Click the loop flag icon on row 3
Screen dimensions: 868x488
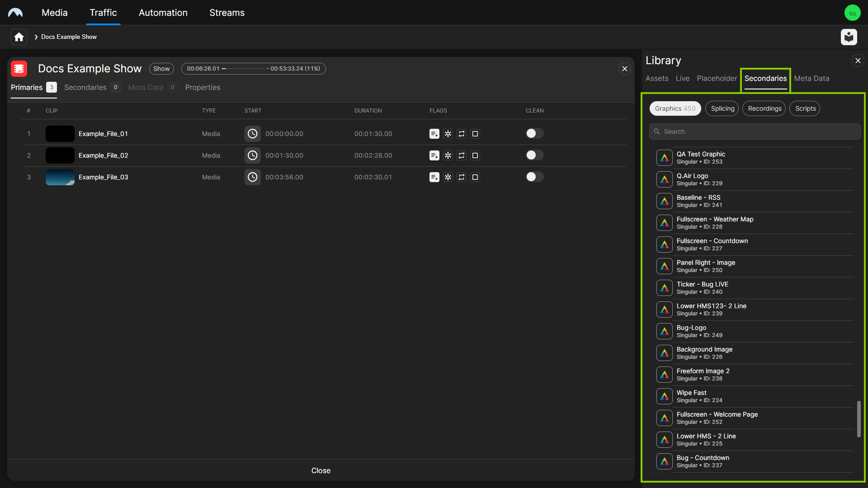tap(462, 177)
